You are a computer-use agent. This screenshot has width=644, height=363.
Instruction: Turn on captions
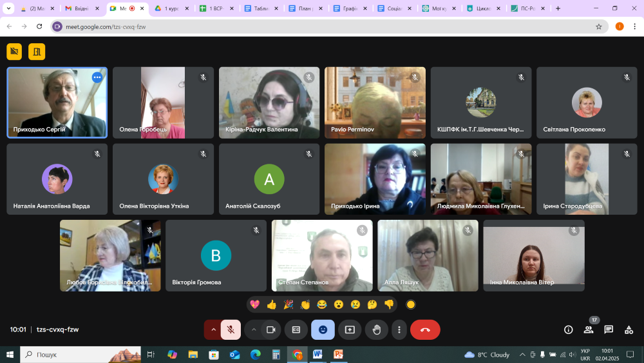[x=296, y=329]
